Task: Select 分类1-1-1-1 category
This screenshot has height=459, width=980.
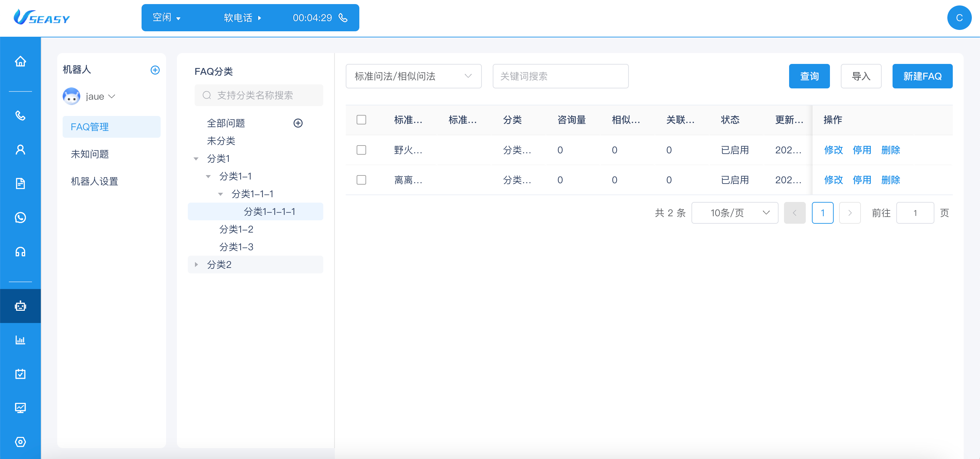Action: click(x=255, y=211)
